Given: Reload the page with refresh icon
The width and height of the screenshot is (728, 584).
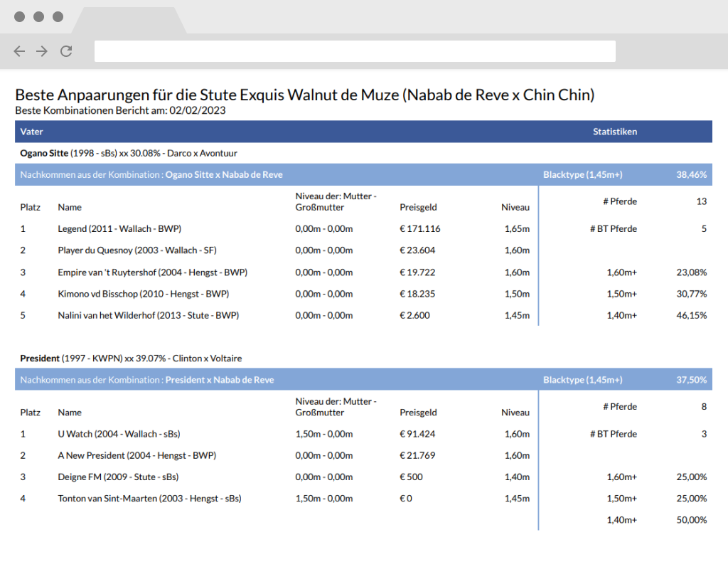Looking at the screenshot, I should point(66,51).
